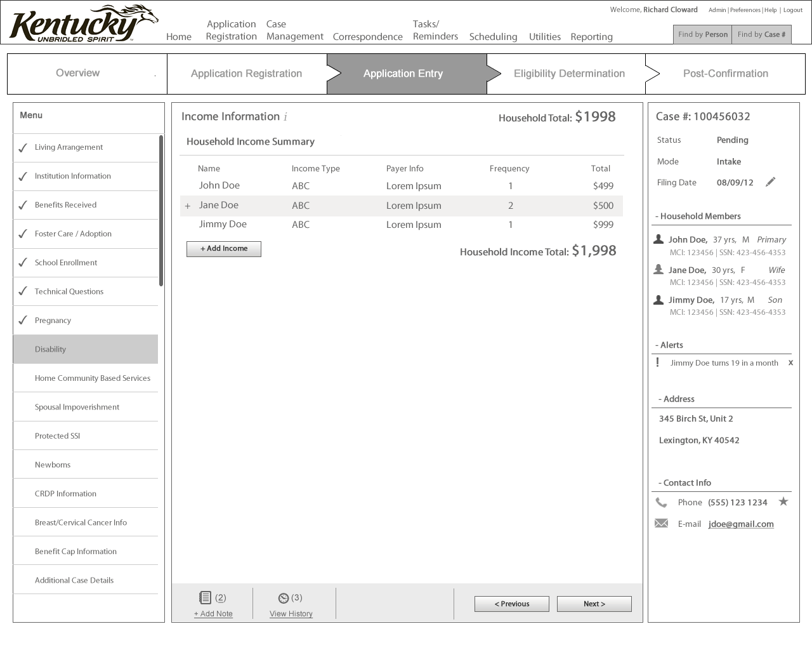Open Protected SSI in the menu
The height and width of the screenshot is (650, 812).
[x=86, y=436]
